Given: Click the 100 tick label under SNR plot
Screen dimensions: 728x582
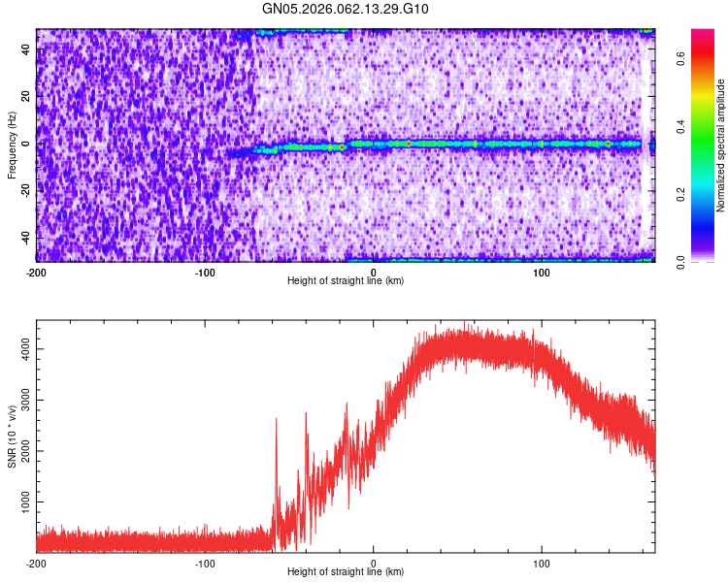Looking at the screenshot, I should click(x=542, y=564).
